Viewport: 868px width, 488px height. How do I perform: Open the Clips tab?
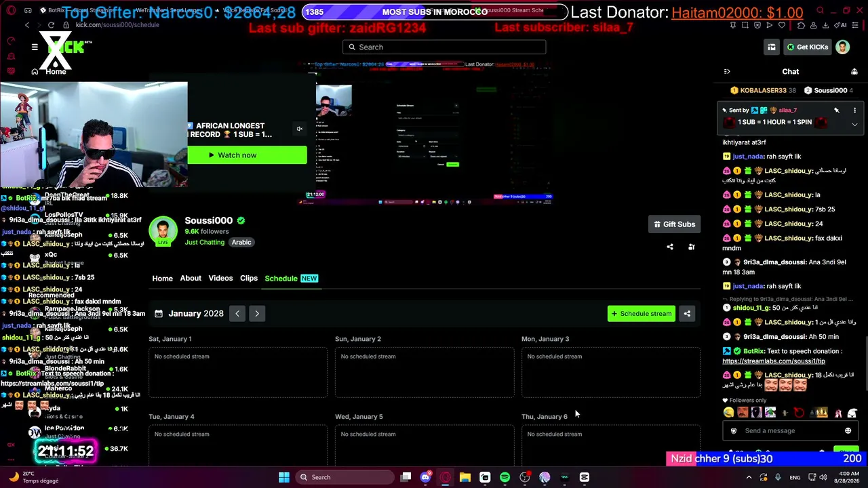(249, 279)
